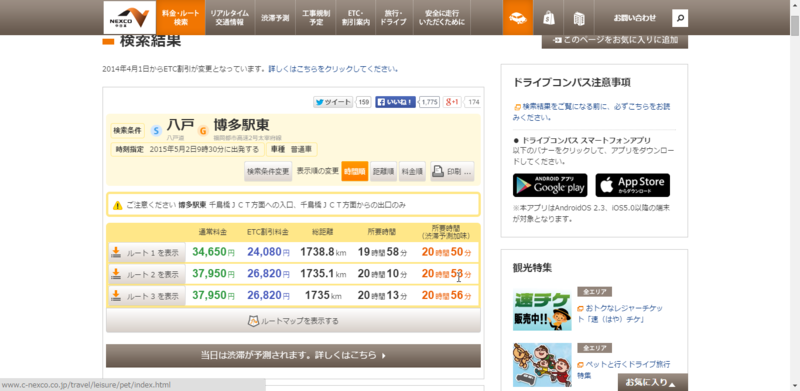
Task: Click distance 1735.1km
Action: point(323,274)
